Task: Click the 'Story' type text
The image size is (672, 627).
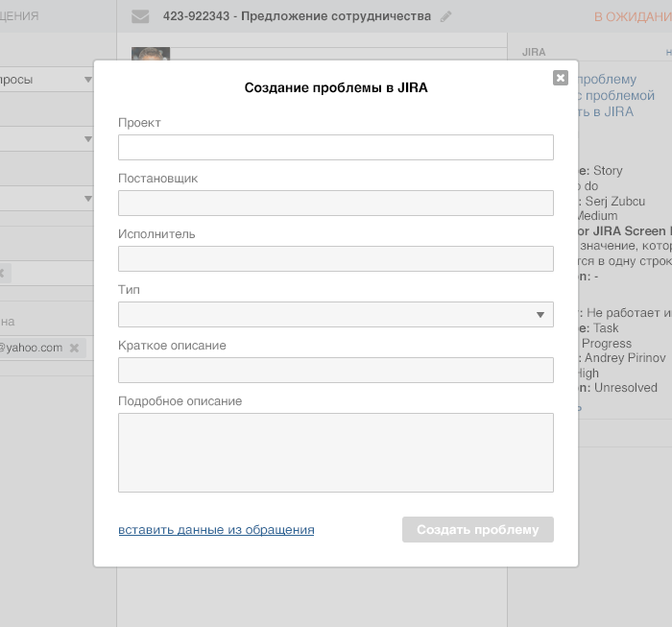Action: tap(608, 171)
